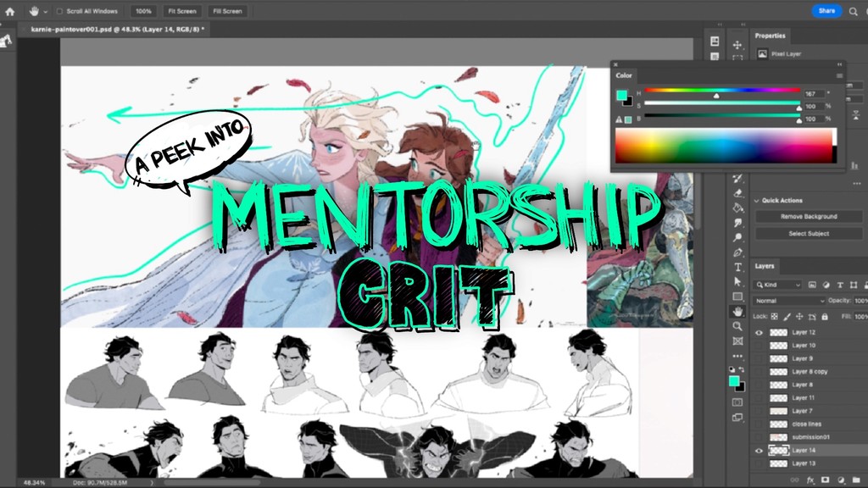This screenshot has height=488, width=868.
Task: Select the Horizontal Type tool
Action: click(x=737, y=267)
